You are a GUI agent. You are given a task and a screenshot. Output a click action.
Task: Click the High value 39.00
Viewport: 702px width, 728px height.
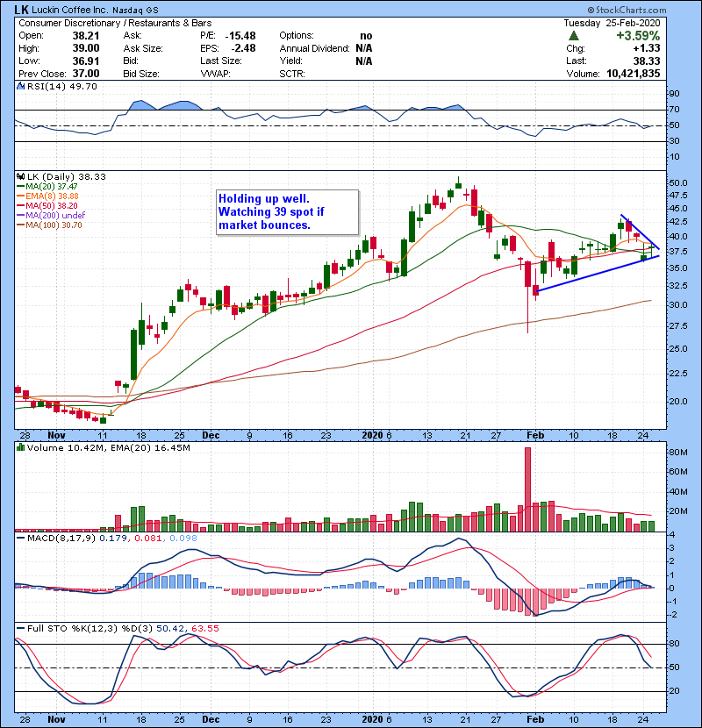point(86,48)
